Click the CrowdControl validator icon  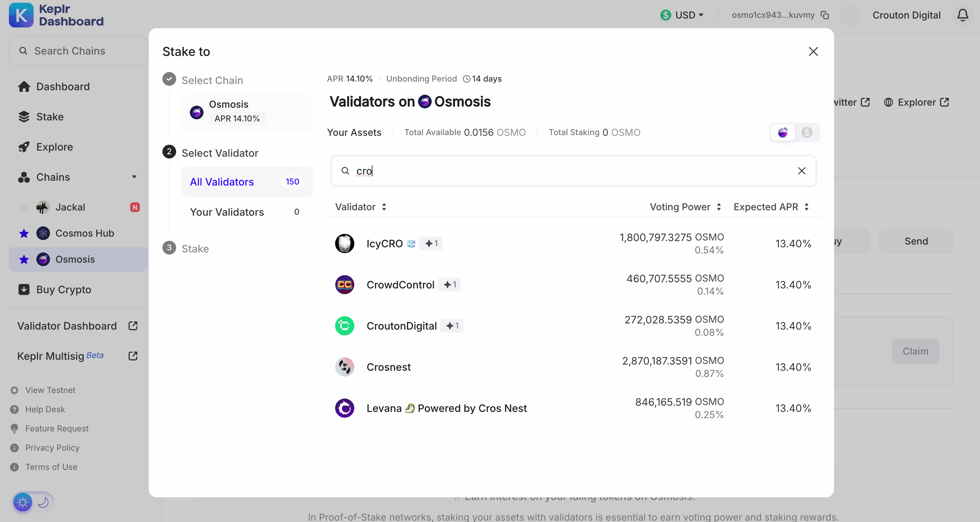(x=345, y=284)
